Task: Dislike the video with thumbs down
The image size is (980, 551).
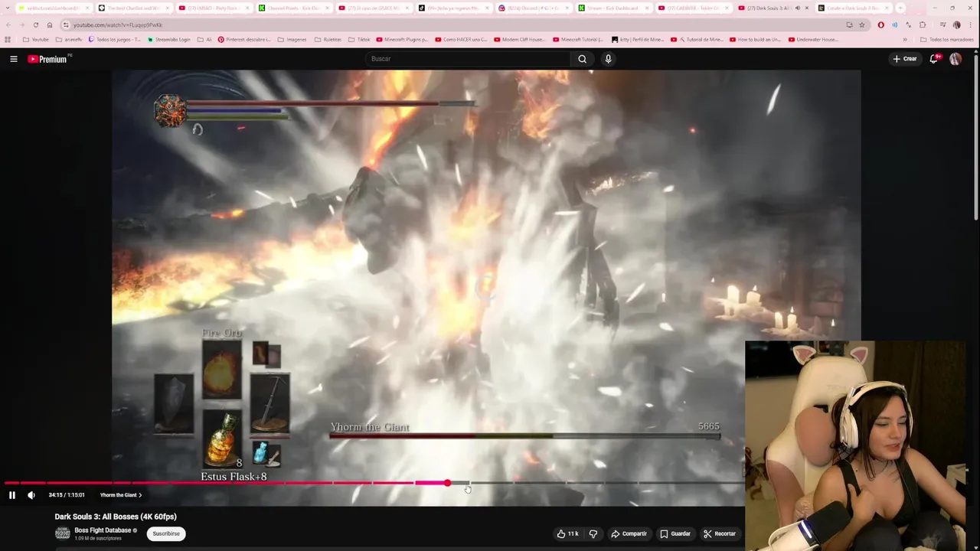Action: coord(593,533)
